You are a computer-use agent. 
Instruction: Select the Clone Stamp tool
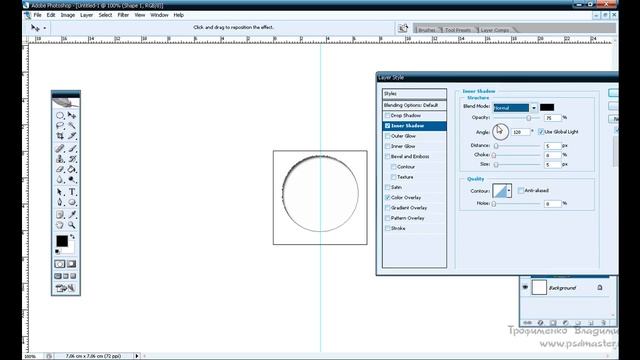(60, 159)
